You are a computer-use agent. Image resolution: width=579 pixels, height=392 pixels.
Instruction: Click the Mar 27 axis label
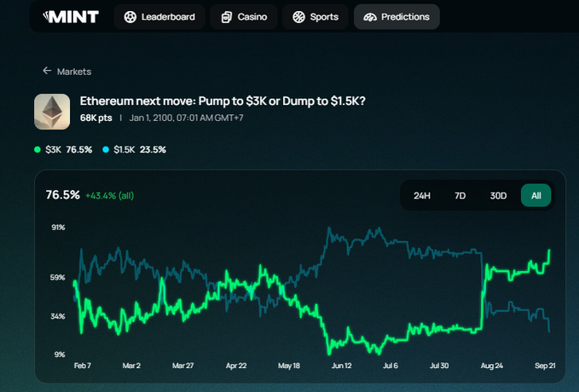182,366
